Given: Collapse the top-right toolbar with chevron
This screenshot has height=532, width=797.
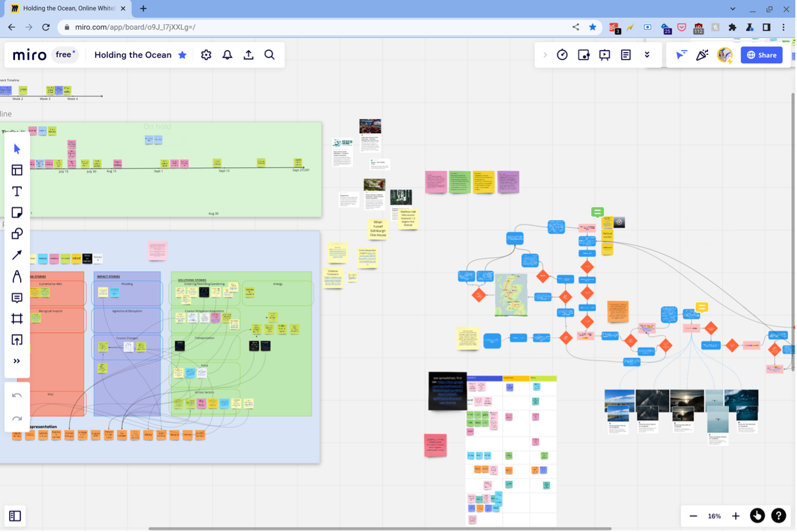Looking at the screenshot, I should 545,55.
